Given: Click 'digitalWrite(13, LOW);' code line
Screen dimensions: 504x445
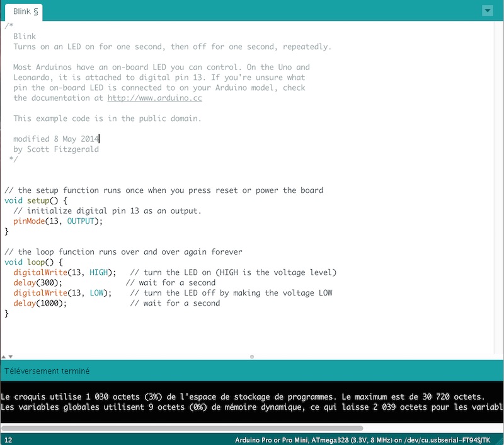Looking at the screenshot, I should 62,293.
